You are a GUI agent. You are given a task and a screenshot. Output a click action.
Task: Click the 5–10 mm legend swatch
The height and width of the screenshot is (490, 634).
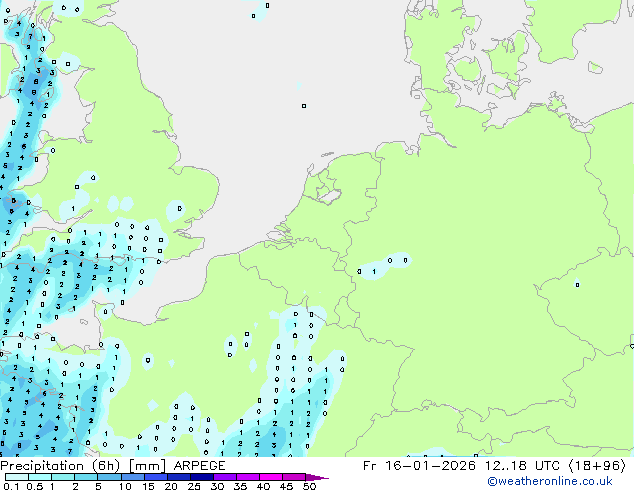109,477
